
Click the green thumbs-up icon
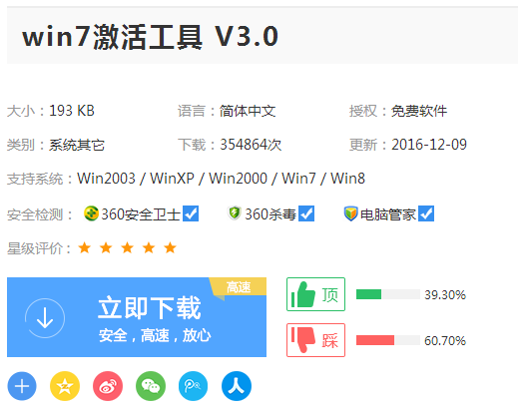(x=303, y=294)
